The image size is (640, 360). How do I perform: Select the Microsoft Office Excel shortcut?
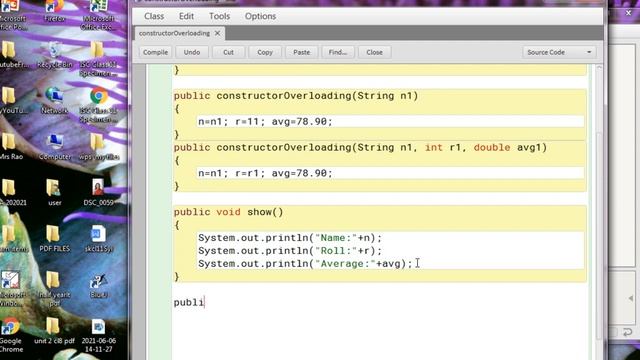coord(98,15)
